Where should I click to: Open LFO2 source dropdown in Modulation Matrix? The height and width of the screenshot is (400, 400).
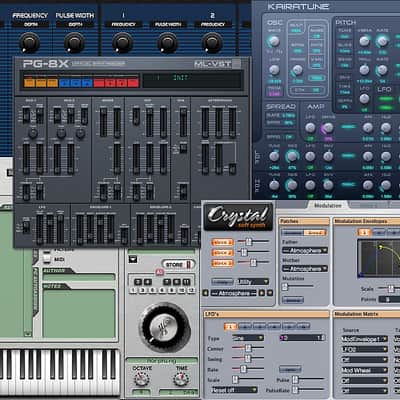pos(365,349)
